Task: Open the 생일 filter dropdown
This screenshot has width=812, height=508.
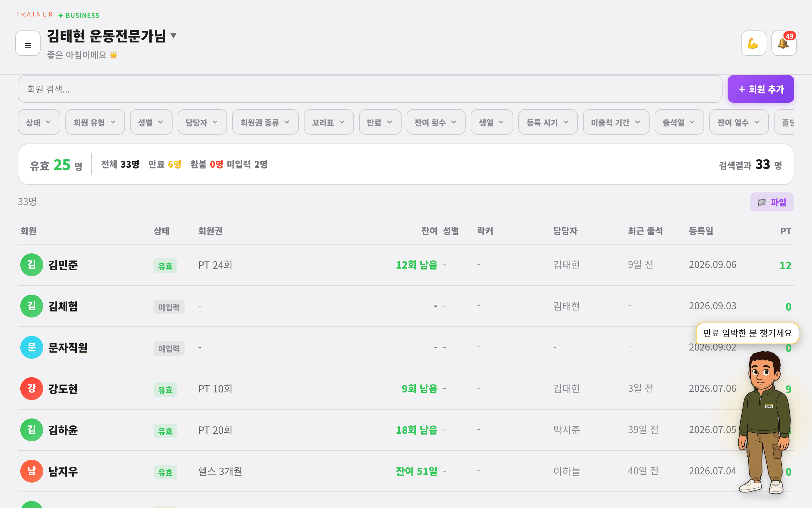Action: 492,122
